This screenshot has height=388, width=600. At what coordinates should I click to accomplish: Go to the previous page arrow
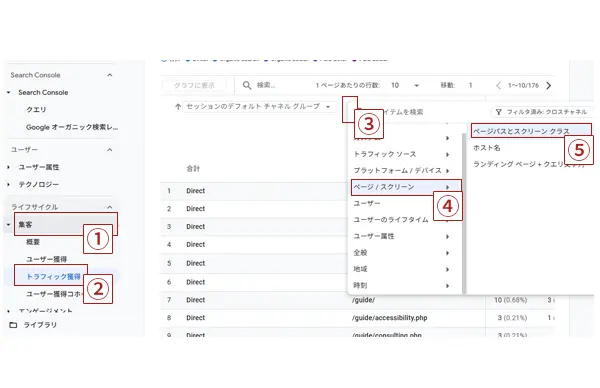(498, 85)
